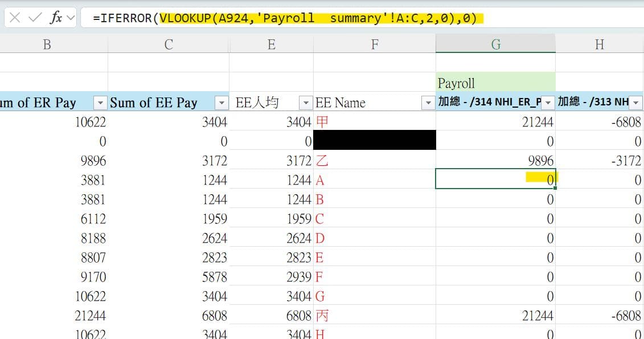Click the -3172 value in column H
This screenshot has width=644, height=339.
[x=626, y=160]
